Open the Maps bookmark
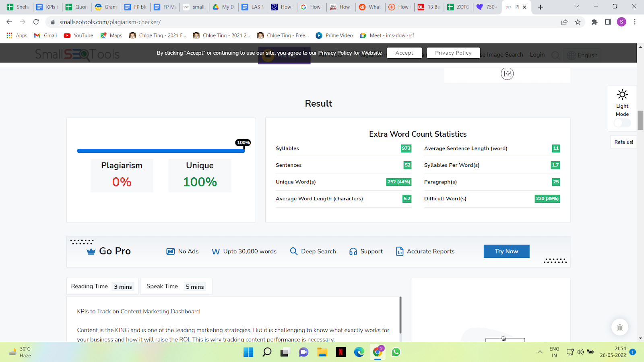 pos(111,35)
